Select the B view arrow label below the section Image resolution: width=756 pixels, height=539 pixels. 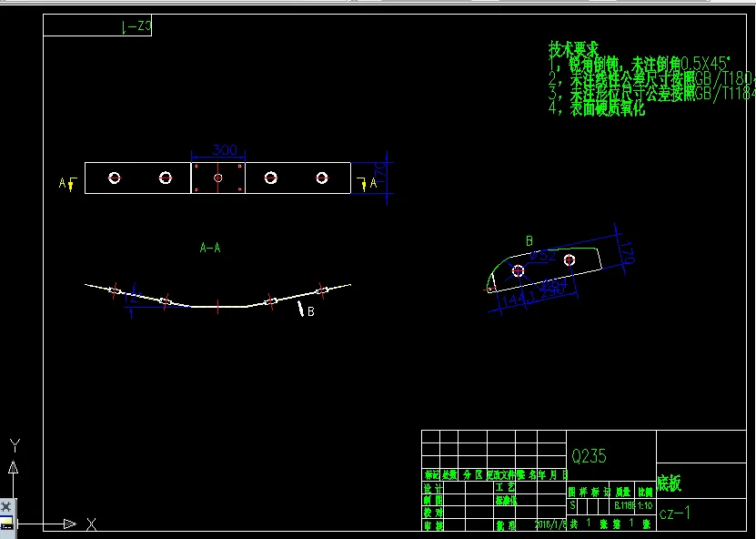tap(310, 311)
